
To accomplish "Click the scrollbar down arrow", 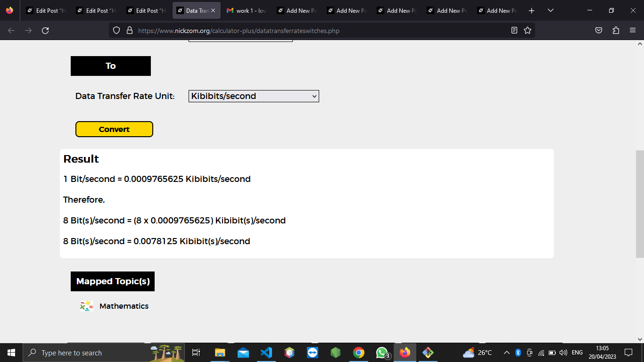I will tap(640, 339).
